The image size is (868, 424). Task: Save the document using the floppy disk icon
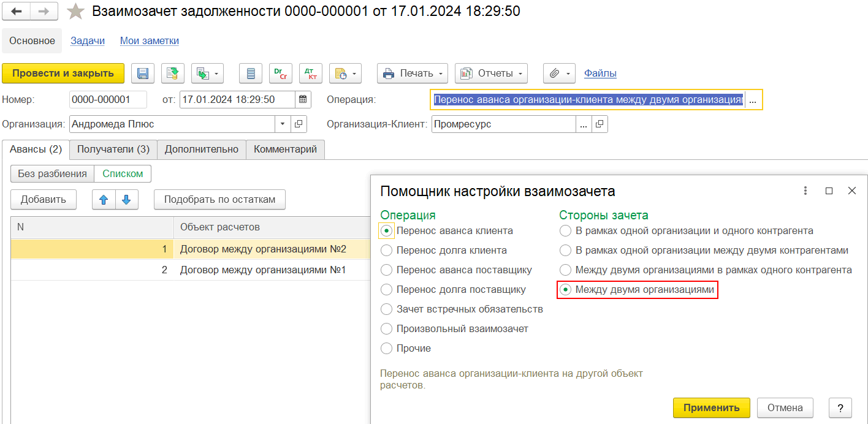click(143, 74)
